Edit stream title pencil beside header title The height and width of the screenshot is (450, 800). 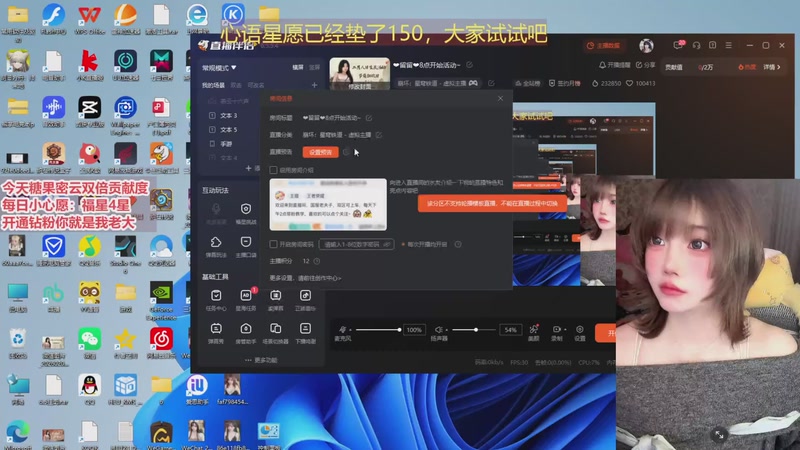click(469, 65)
